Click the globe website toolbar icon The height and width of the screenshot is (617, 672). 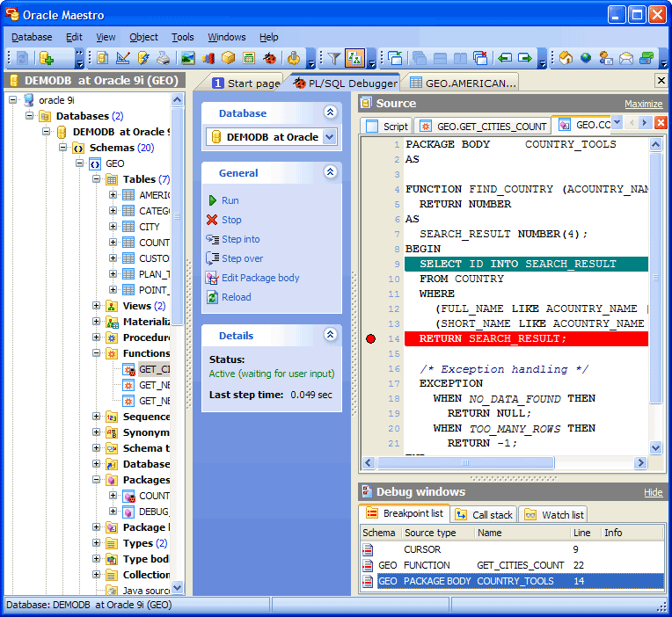(x=586, y=58)
